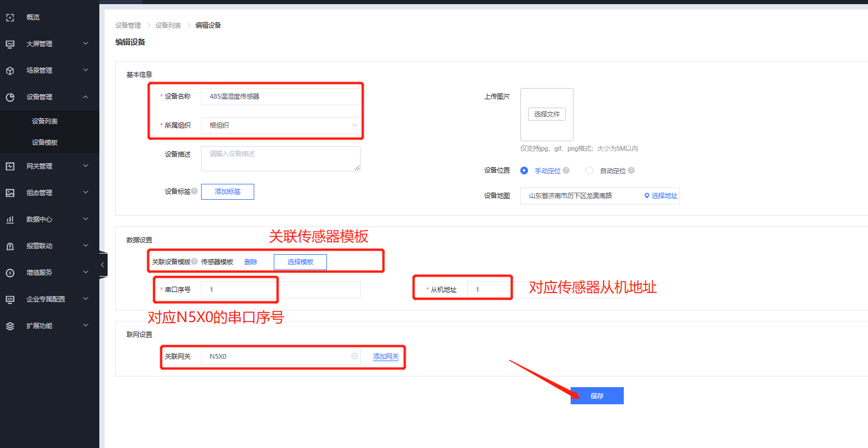868x448 pixels.
Task: Click the 场景管理 cube icon
Action: pyautogui.click(x=10, y=70)
